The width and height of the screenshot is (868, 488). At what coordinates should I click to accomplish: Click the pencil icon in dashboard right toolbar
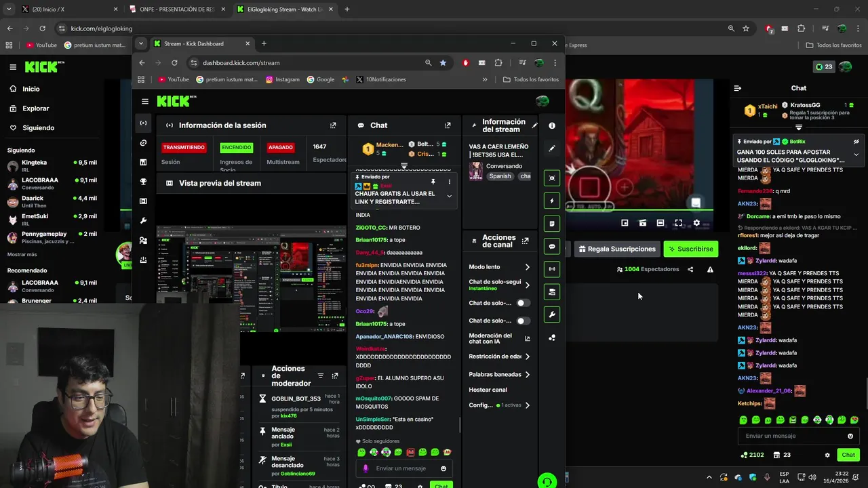552,148
